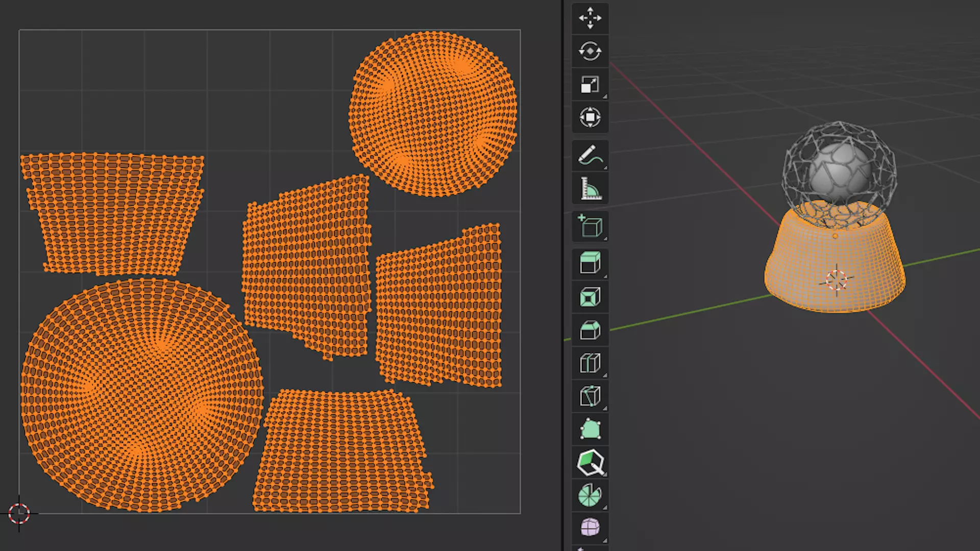Pick the Poly Build tool
The image size is (980, 551).
point(590,430)
